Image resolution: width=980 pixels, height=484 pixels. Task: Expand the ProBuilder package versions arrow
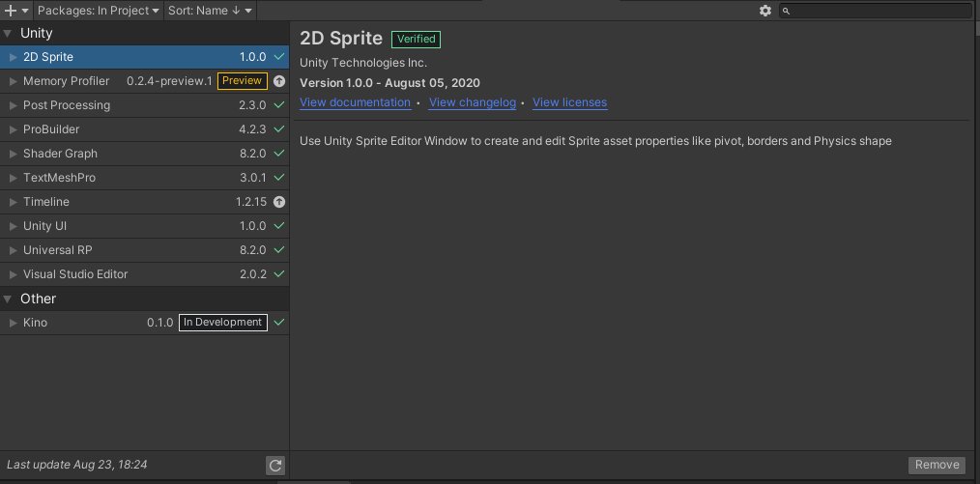click(13, 129)
